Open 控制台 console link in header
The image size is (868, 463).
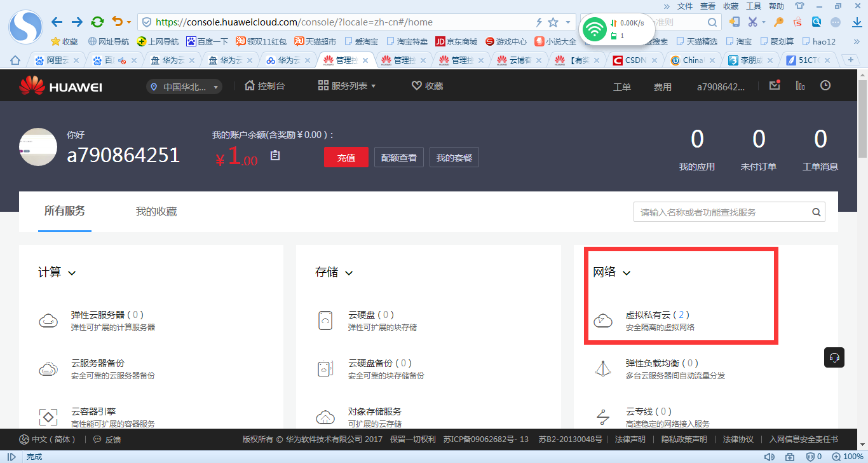[264, 86]
